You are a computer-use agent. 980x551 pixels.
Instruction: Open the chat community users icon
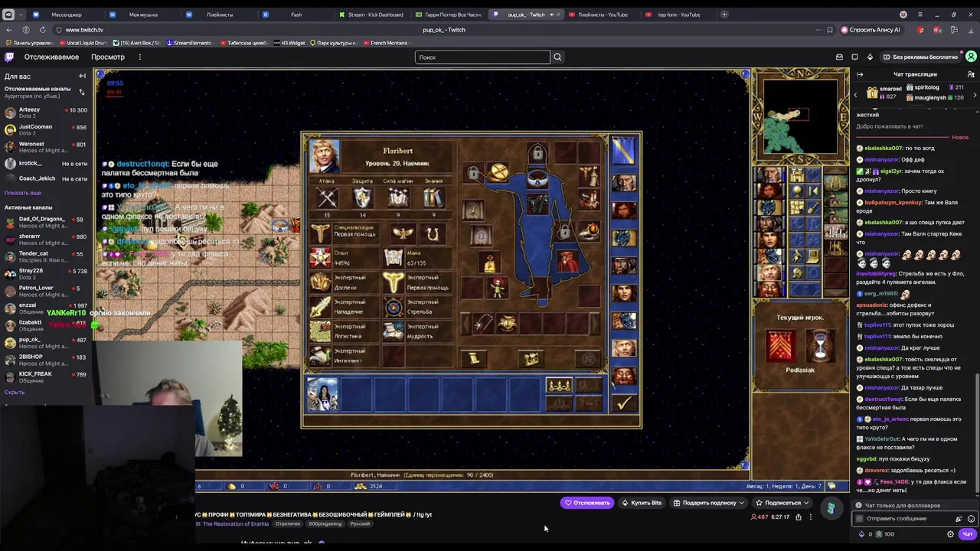point(971,74)
